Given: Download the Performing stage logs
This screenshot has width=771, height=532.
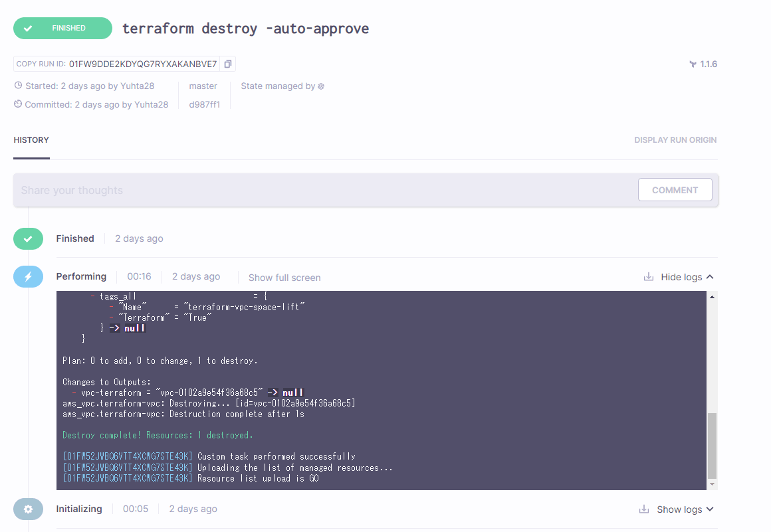Looking at the screenshot, I should (649, 276).
